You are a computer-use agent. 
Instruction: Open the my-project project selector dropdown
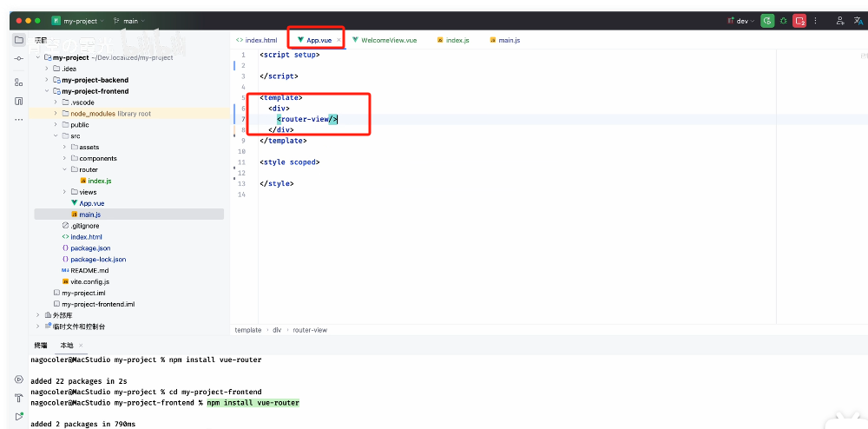pos(78,21)
